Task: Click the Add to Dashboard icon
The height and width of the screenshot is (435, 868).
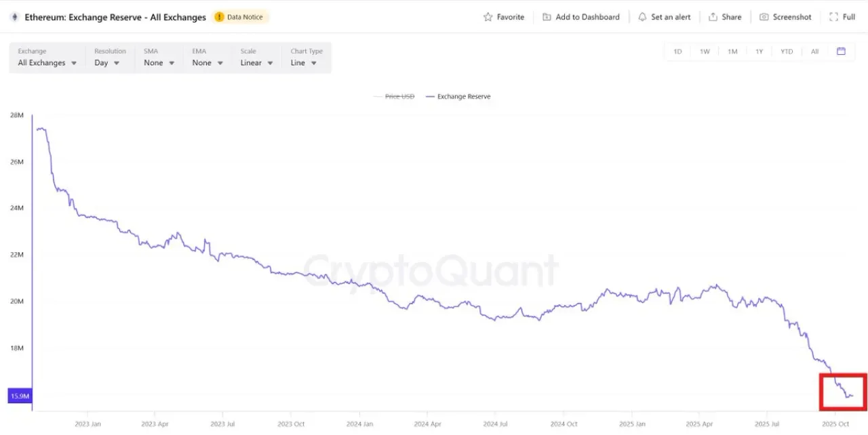Action: pos(547,17)
